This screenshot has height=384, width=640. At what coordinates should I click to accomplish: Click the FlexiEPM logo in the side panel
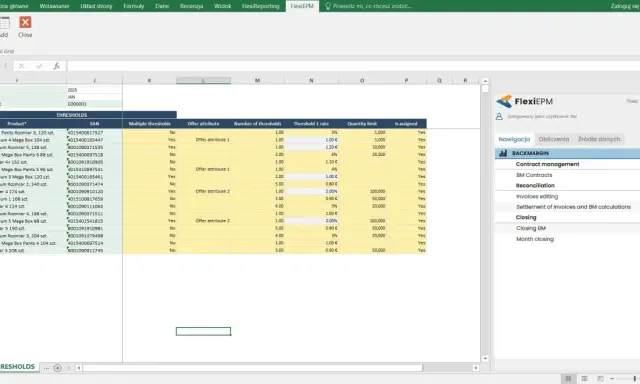(x=524, y=101)
